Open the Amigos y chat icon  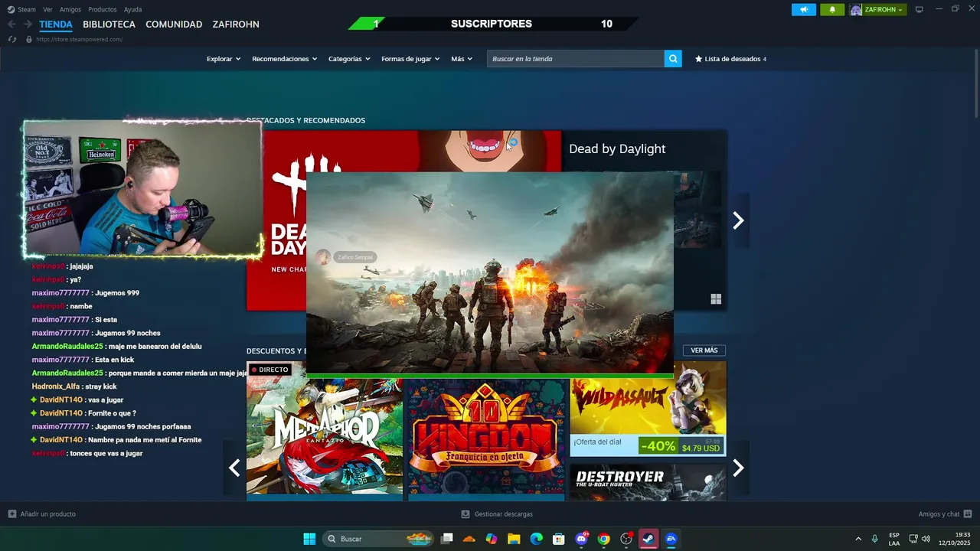pyautogui.click(x=968, y=514)
